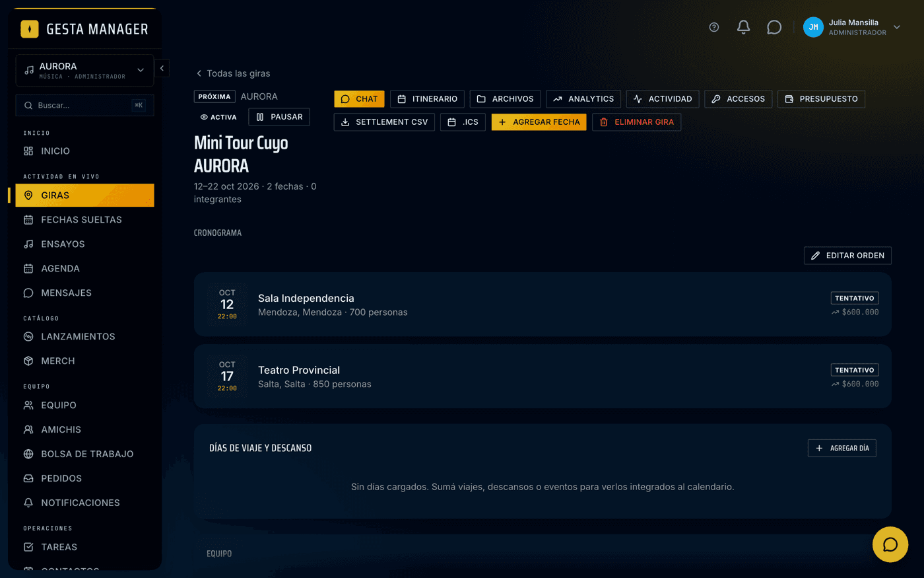Viewport: 924px width, 578px height.
Task: Open Agenda in the sidebar
Action: (84, 269)
